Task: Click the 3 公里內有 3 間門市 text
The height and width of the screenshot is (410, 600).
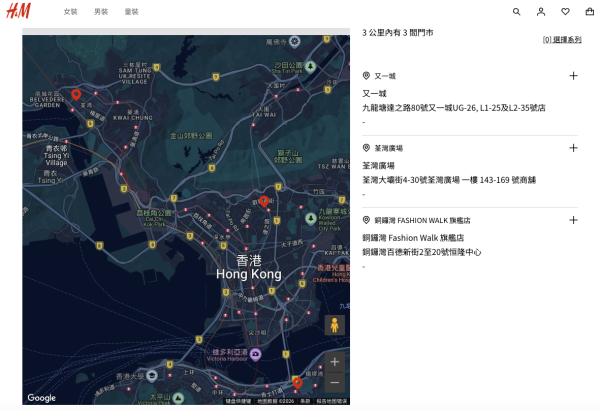Action: point(398,33)
